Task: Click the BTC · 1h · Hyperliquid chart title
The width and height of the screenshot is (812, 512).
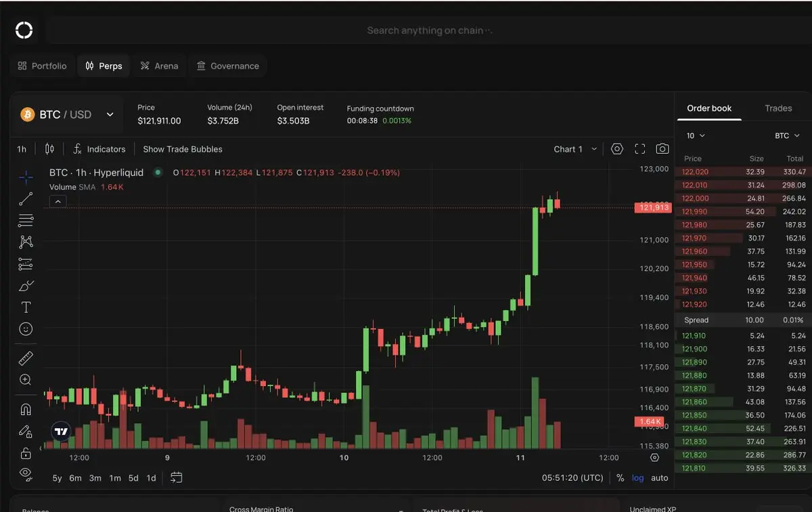Action: (96, 173)
